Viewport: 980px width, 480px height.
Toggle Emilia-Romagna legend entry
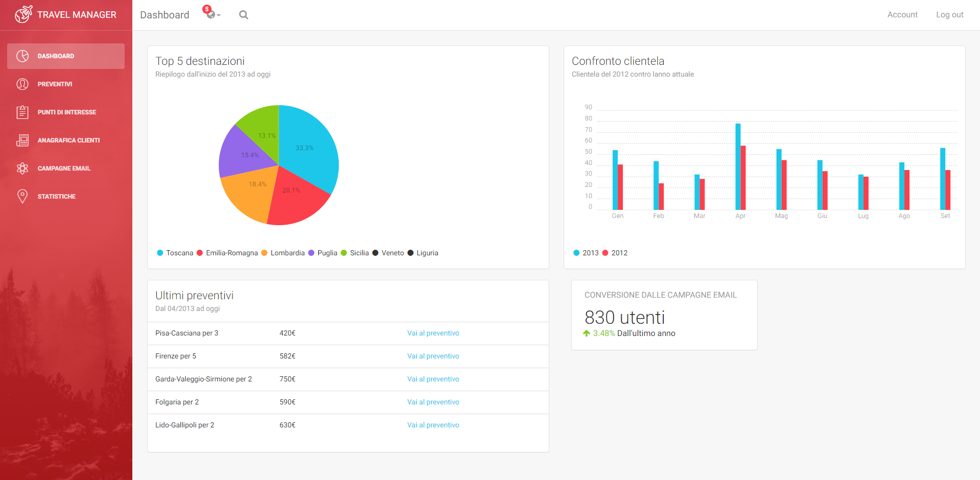coord(227,253)
